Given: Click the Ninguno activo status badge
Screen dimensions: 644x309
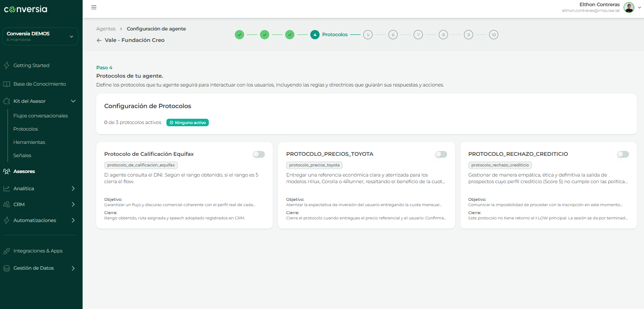Looking at the screenshot, I should tap(188, 122).
